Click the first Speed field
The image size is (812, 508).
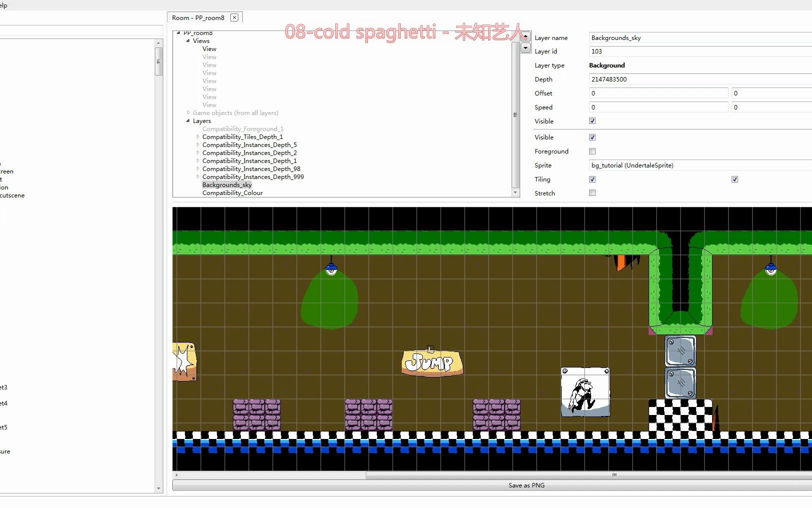click(658, 107)
